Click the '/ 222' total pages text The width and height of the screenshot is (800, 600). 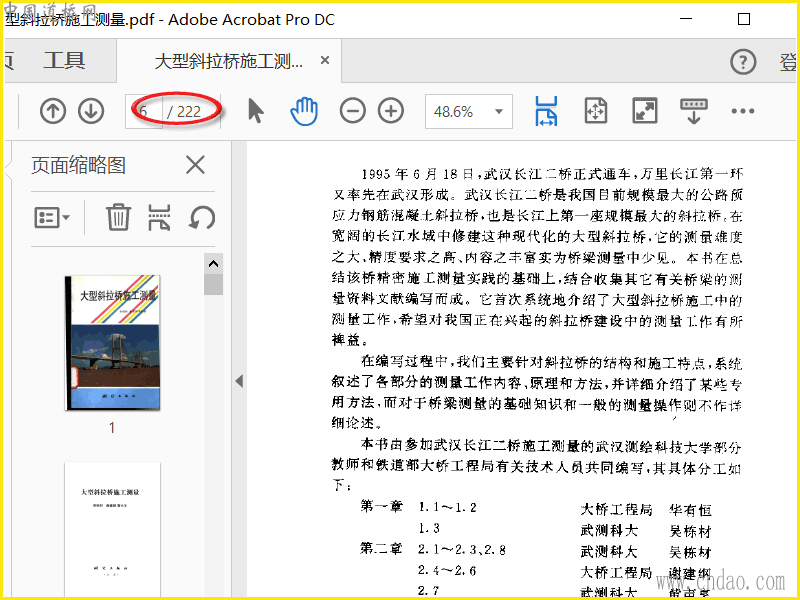tap(184, 111)
